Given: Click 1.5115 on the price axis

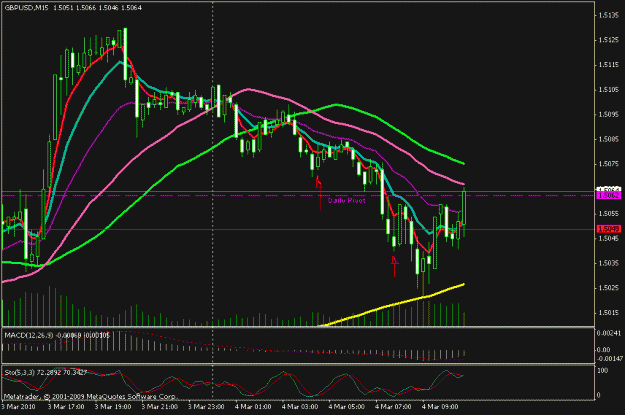Looking at the screenshot, I should [x=609, y=65].
